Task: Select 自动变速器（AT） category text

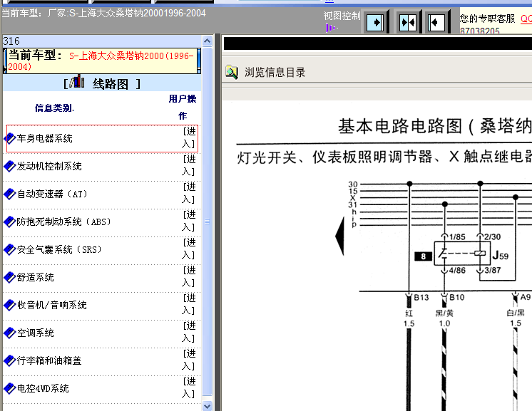Action: pos(52,194)
